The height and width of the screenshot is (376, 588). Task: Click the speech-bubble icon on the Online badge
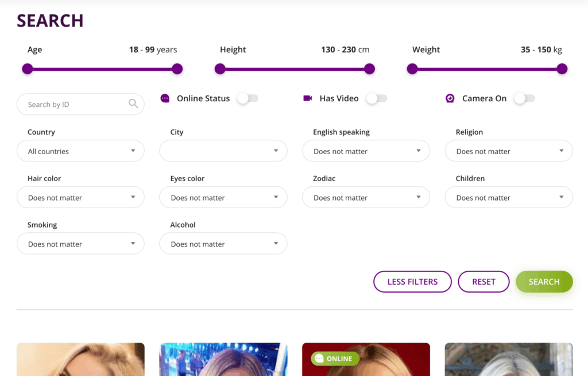[x=318, y=358]
